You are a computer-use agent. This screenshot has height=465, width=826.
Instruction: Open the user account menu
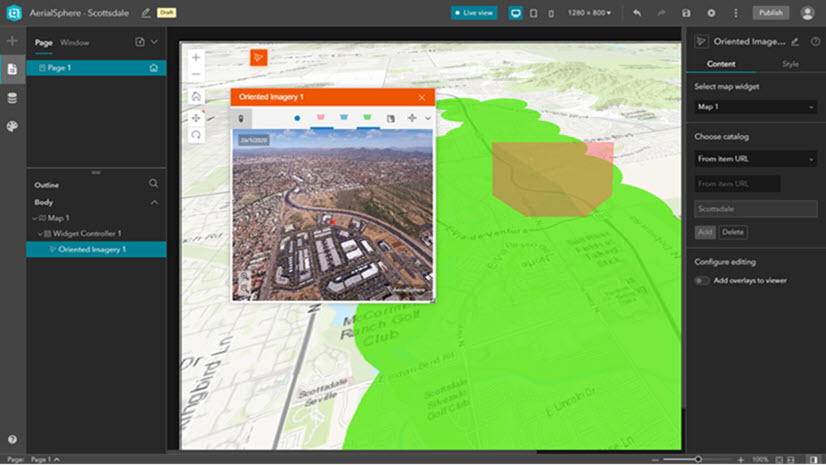tap(807, 13)
